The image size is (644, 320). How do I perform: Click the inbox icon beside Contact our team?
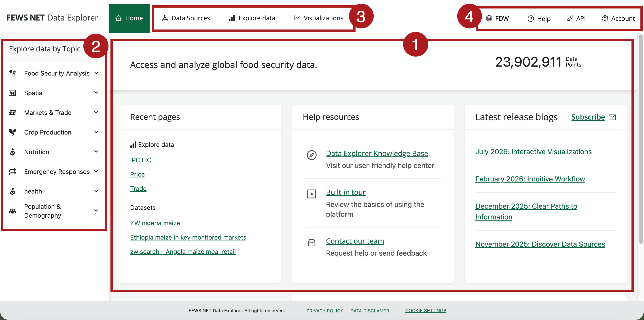pos(311,243)
